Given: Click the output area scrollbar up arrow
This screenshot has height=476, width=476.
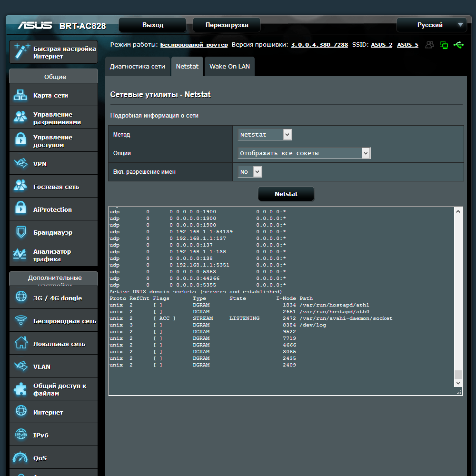Looking at the screenshot, I should [x=458, y=211].
